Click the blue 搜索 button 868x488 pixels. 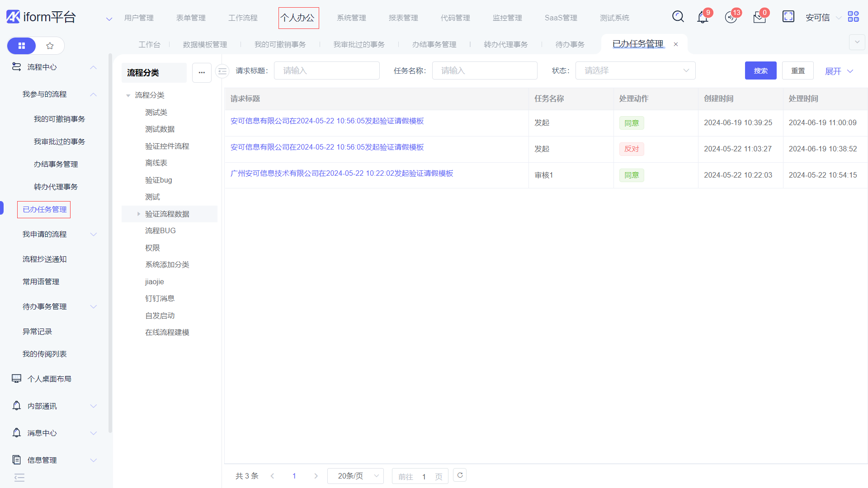pyautogui.click(x=760, y=70)
